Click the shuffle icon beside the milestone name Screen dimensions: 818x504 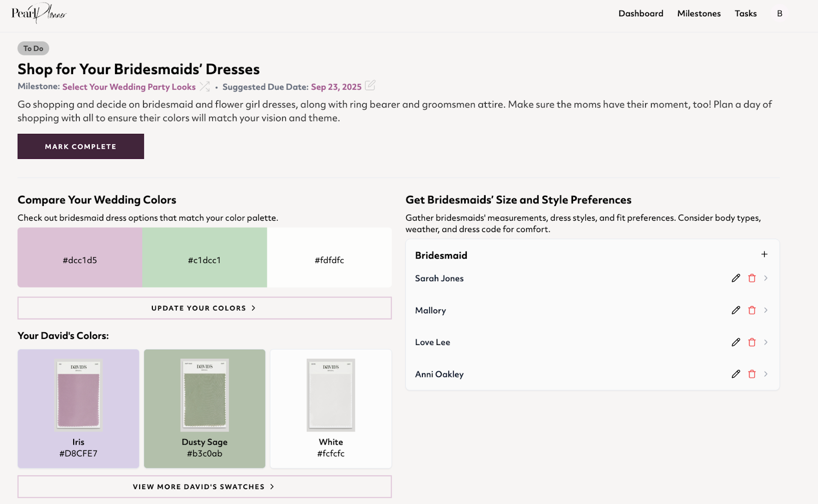204,86
